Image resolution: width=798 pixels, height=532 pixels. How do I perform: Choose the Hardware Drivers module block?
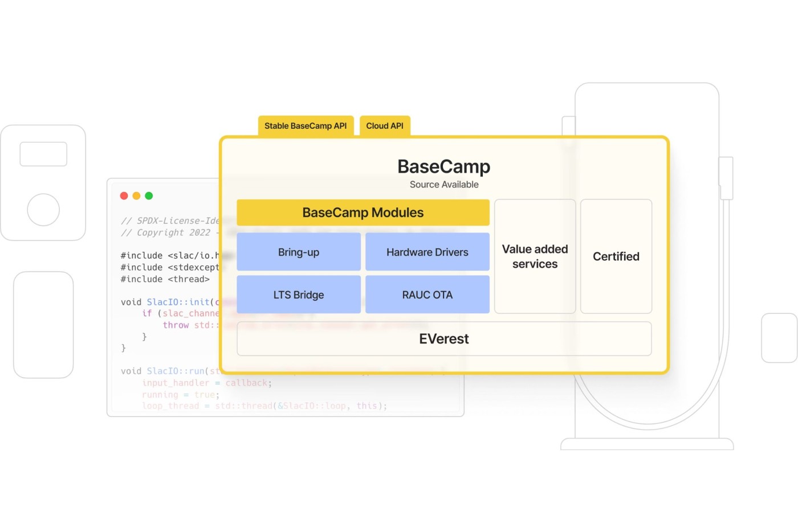[427, 252]
